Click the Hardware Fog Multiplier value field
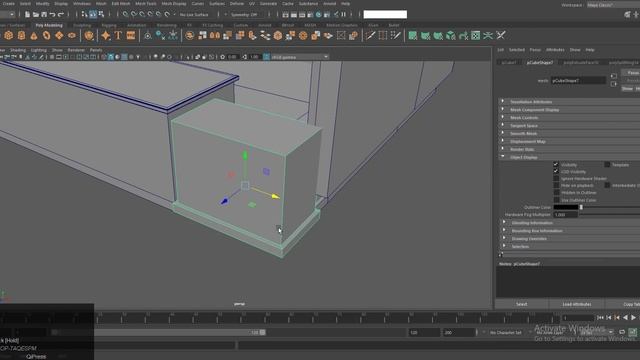 point(565,214)
